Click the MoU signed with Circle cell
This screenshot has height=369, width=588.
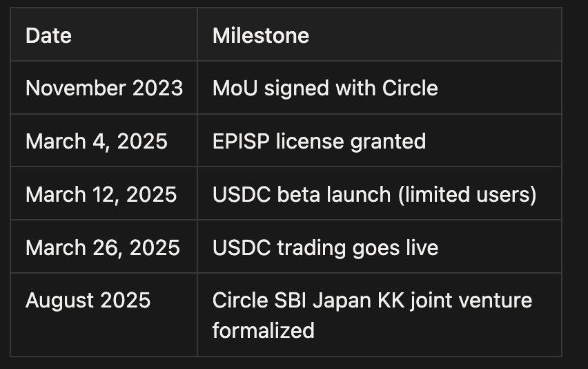point(325,88)
